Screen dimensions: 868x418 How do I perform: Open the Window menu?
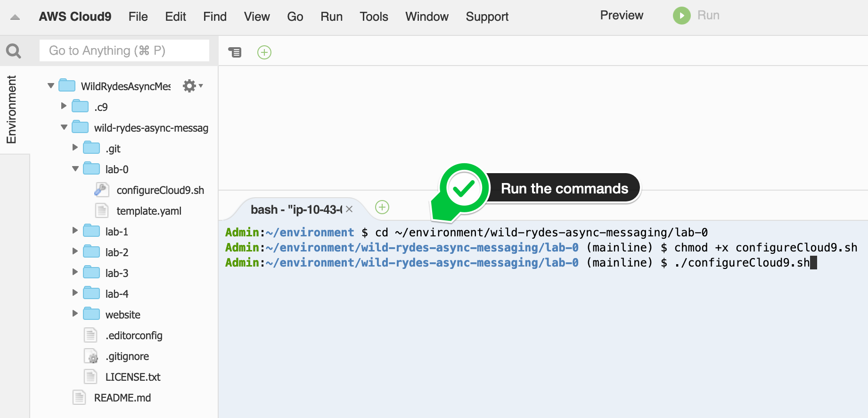(x=427, y=17)
